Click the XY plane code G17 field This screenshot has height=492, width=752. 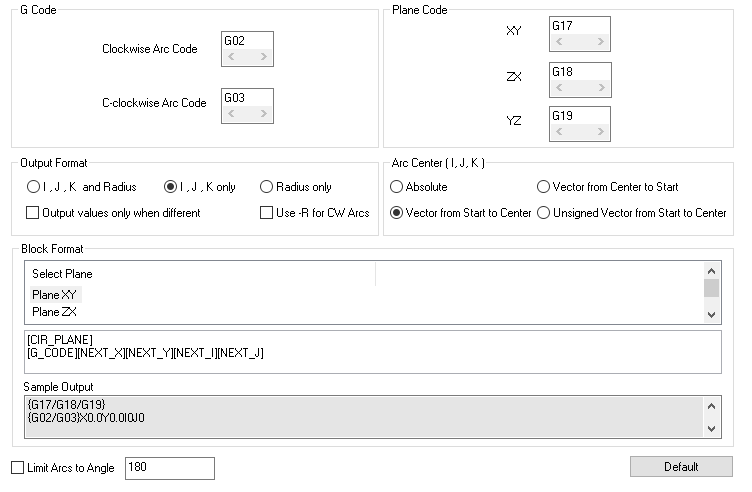(x=579, y=26)
